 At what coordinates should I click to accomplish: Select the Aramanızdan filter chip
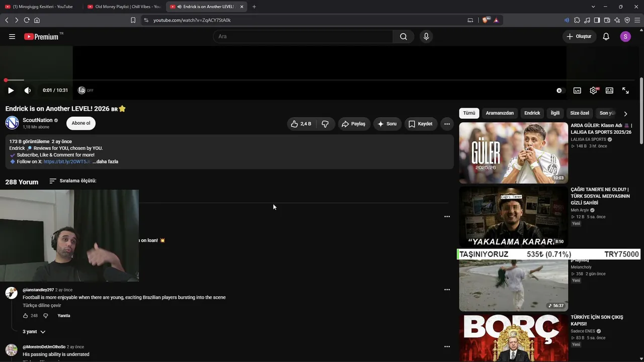pos(500,113)
